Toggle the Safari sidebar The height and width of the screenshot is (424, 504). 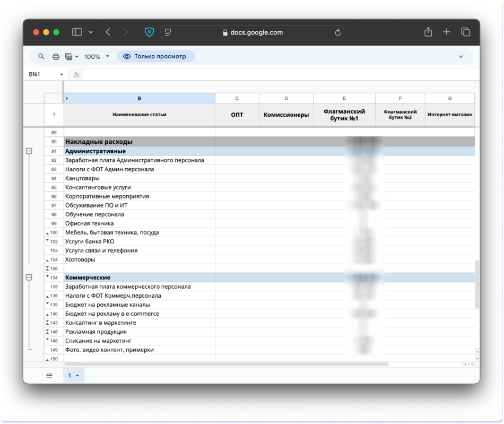pyautogui.click(x=77, y=32)
